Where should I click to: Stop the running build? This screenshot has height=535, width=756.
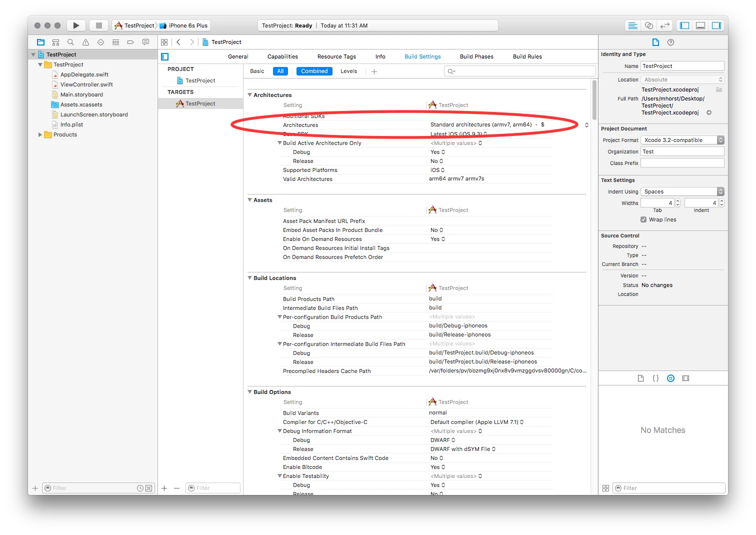click(99, 25)
